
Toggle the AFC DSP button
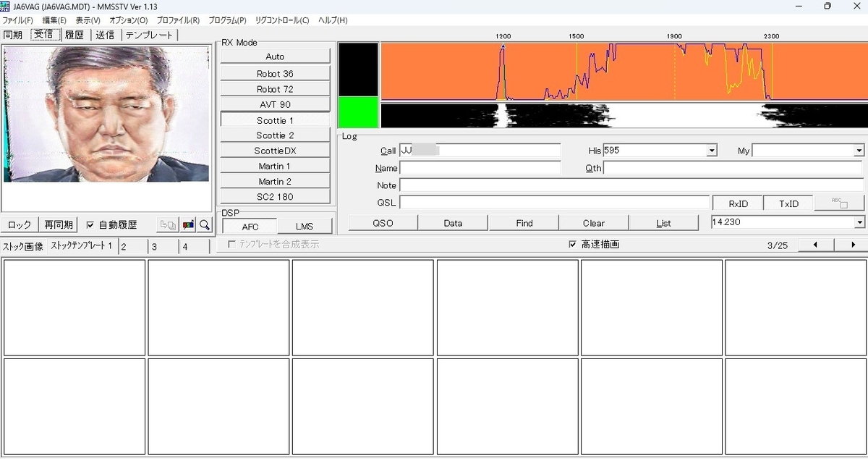[250, 227]
